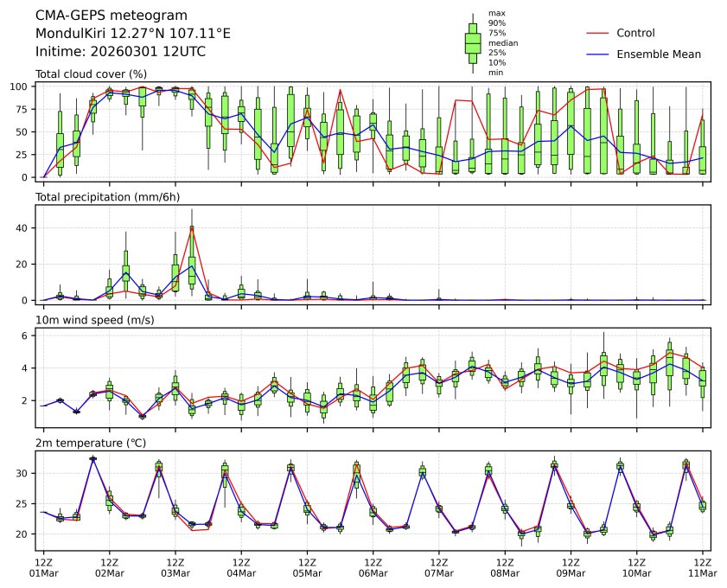Viewport: 727px width, 588px height.
Task: Click the box-plot legend icon
Action: [473, 43]
